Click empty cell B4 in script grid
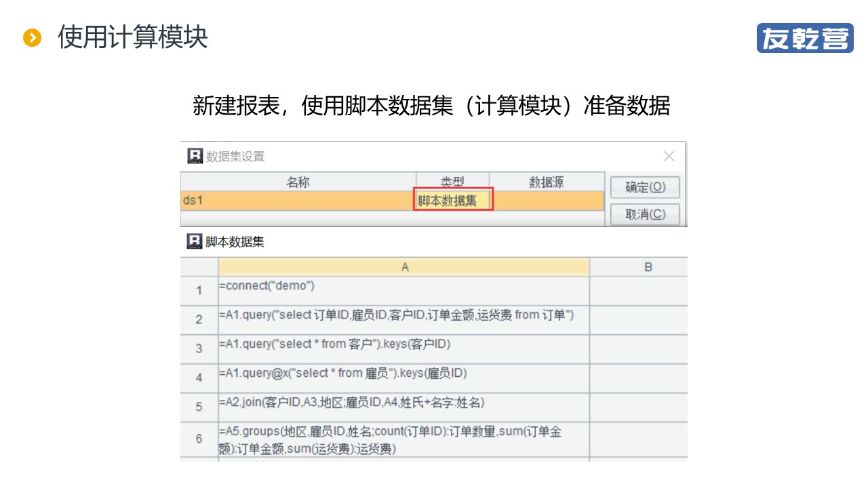This screenshot has width=868, height=488. click(x=639, y=378)
